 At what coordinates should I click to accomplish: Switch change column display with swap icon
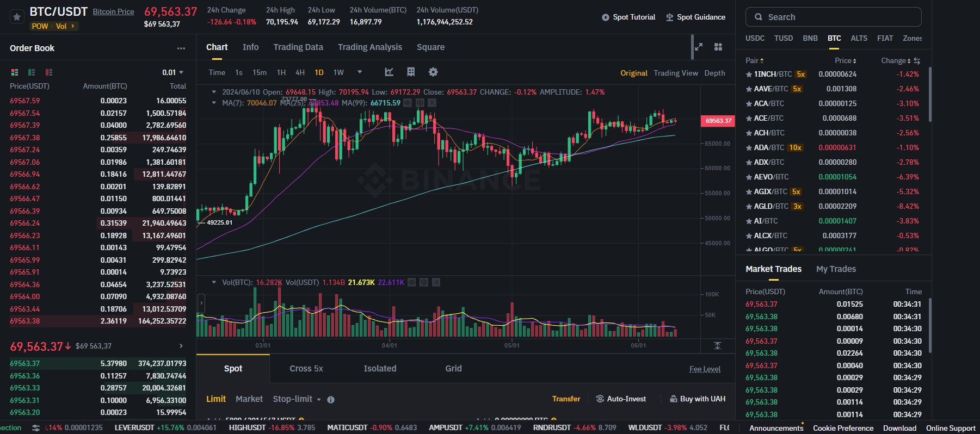point(917,60)
